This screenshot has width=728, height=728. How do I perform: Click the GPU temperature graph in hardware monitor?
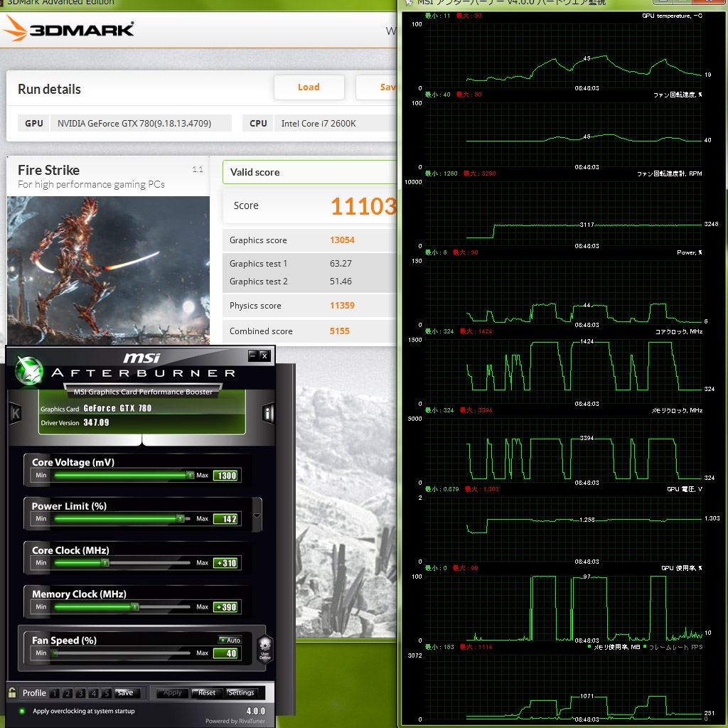click(563, 56)
